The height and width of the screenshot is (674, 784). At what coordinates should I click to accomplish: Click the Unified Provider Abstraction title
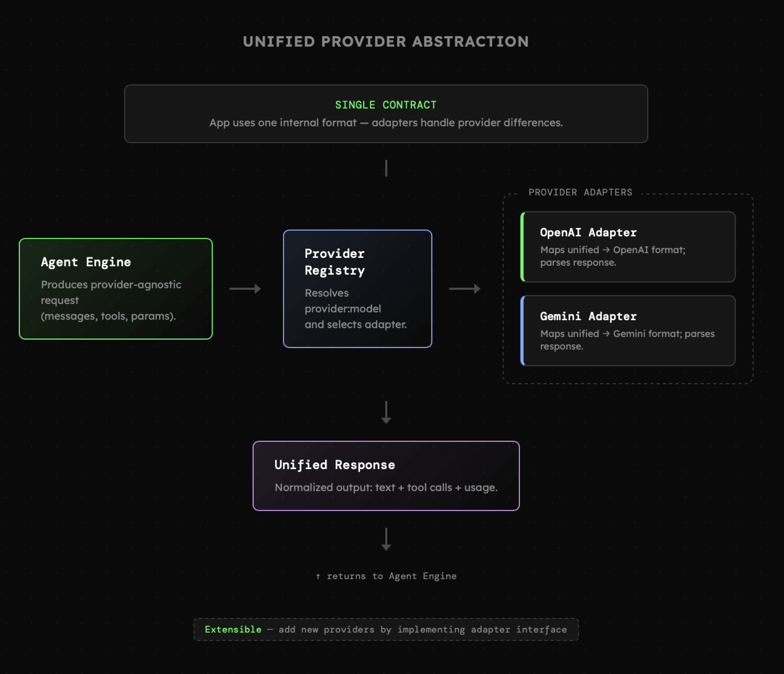coord(386,42)
